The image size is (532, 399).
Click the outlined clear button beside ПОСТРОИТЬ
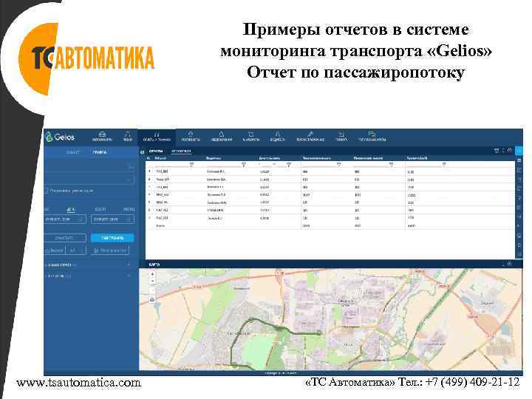pyautogui.click(x=65, y=238)
